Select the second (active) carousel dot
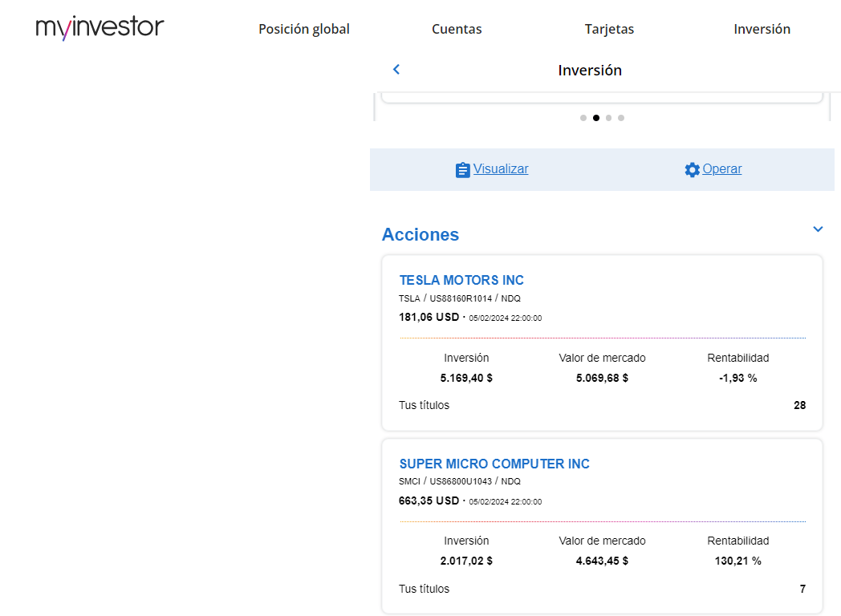 pos(596,118)
